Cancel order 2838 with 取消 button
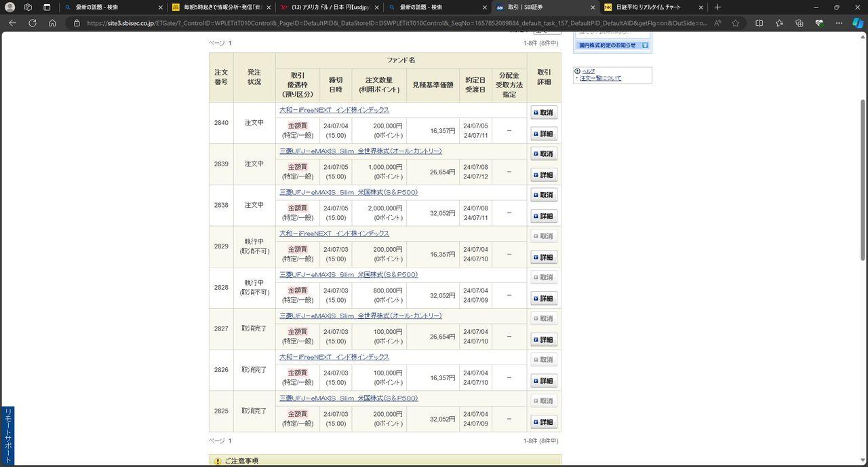This screenshot has height=467, width=868. [543, 195]
